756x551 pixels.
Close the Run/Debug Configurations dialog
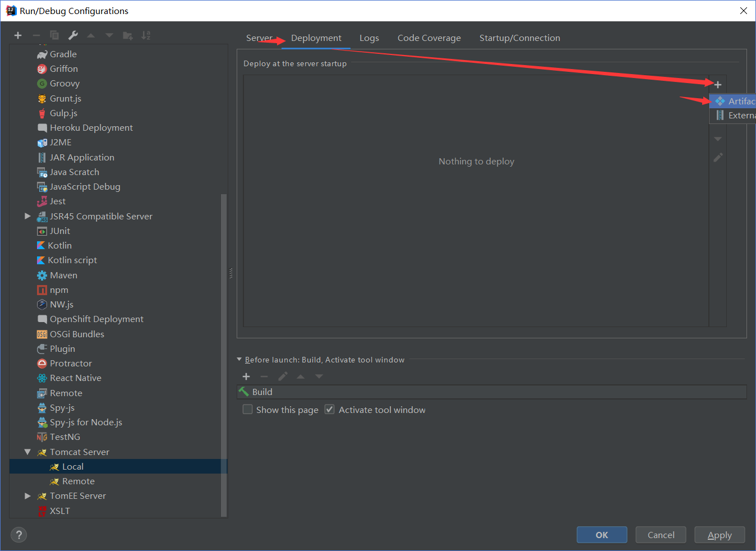744,11
